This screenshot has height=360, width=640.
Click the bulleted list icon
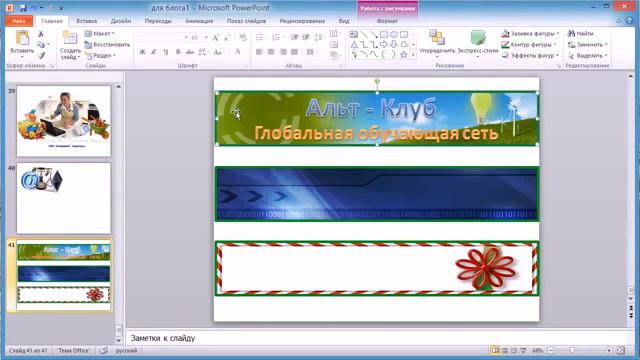[x=260, y=38]
